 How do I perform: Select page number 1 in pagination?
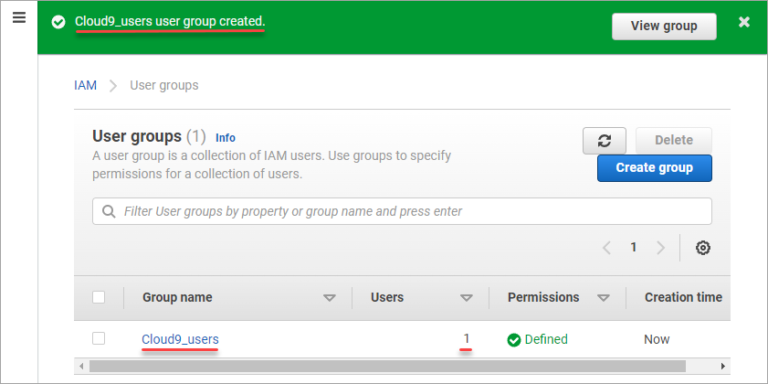[x=633, y=247]
